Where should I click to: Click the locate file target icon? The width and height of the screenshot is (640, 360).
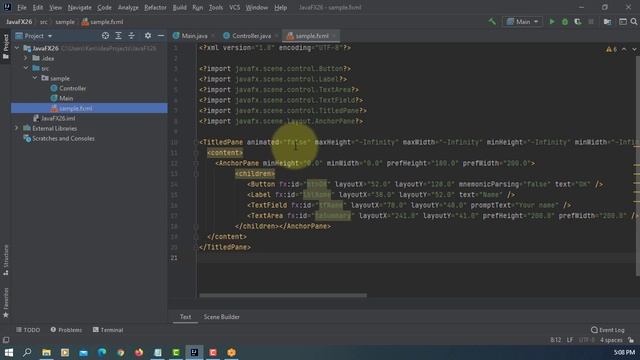105,36
